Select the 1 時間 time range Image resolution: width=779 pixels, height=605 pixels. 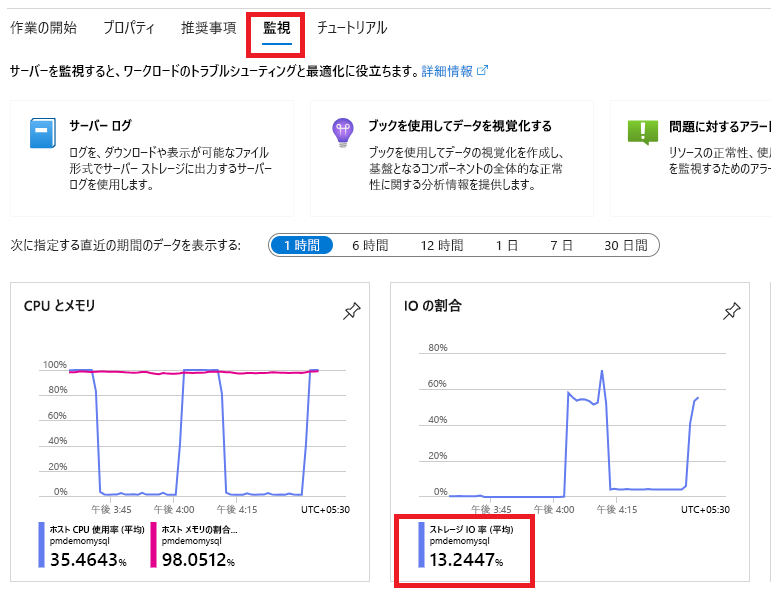302,245
